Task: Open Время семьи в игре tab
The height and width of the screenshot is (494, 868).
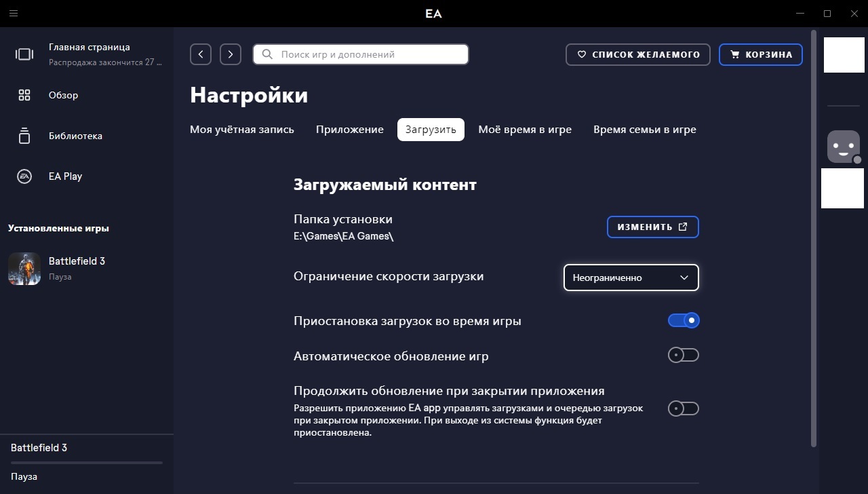Action: coord(645,130)
